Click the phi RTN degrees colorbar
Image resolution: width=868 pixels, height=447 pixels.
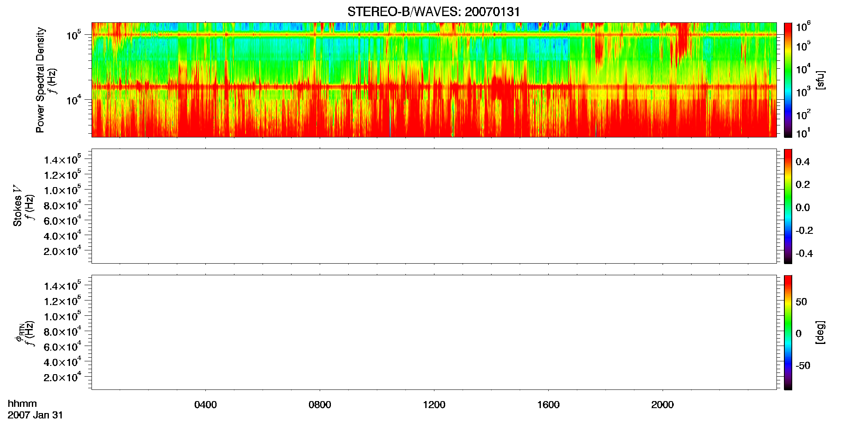coord(788,332)
